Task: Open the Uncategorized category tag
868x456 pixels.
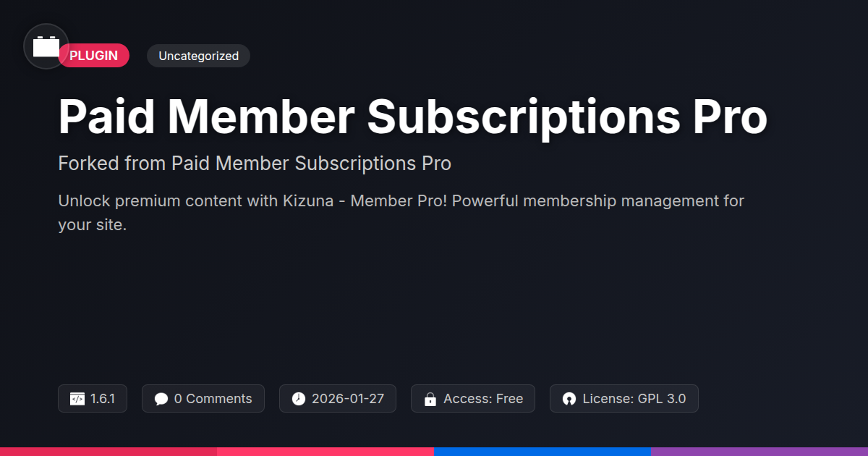Action: point(198,56)
